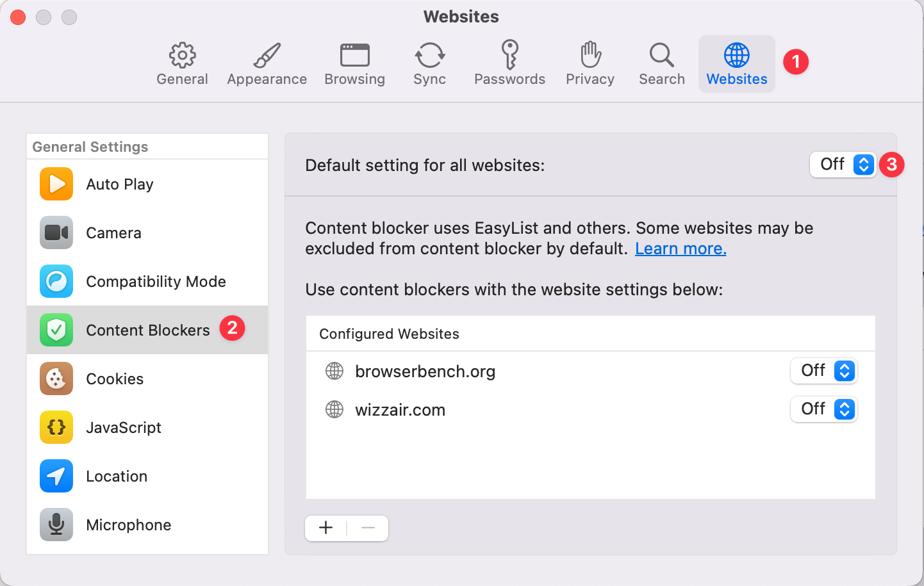
Task: Select the Appearance settings icon
Action: pos(267,63)
